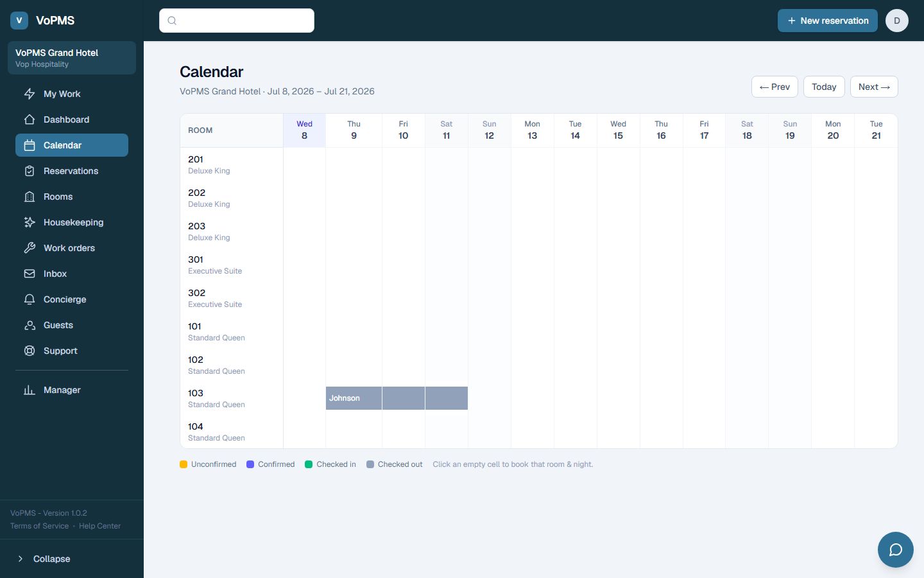Click the Guests people icon
The image size is (924, 578).
30,325
